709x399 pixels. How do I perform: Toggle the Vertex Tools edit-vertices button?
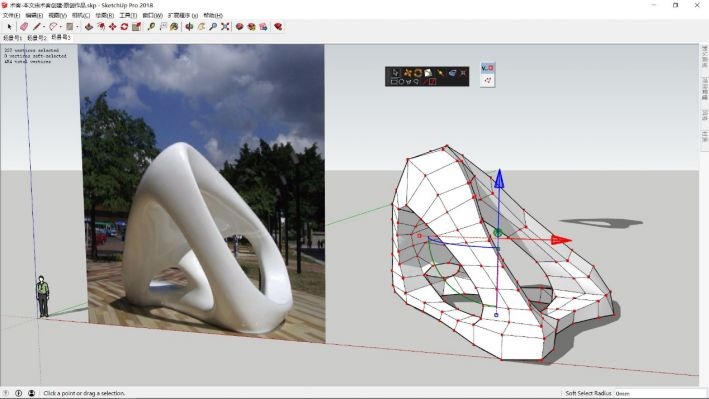click(487, 68)
